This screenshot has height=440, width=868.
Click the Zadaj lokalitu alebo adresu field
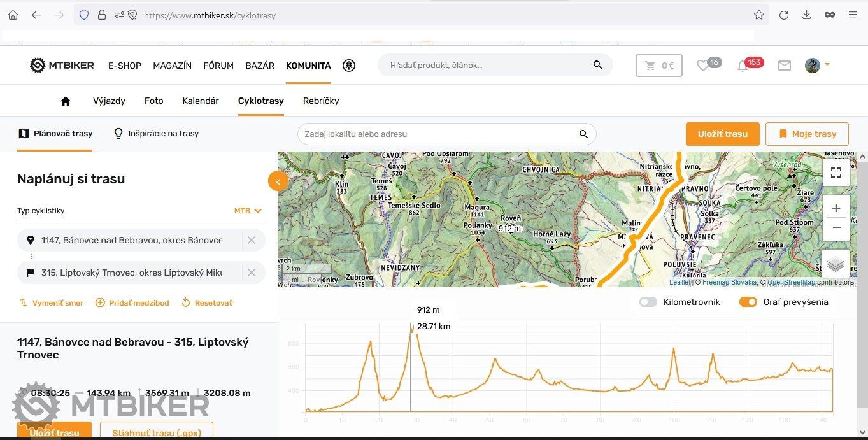pyautogui.click(x=438, y=134)
